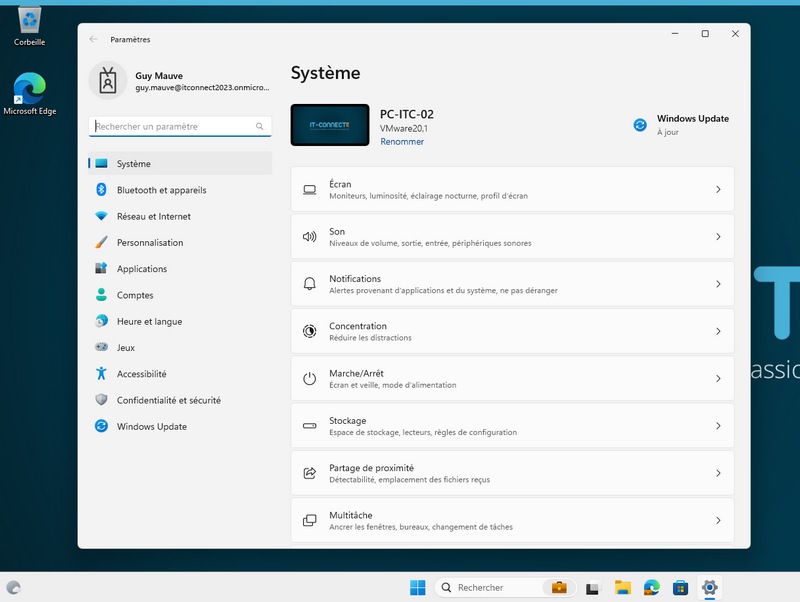
Task: Click the Renommer link under PC-ITC-02
Action: (x=402, y=142)
